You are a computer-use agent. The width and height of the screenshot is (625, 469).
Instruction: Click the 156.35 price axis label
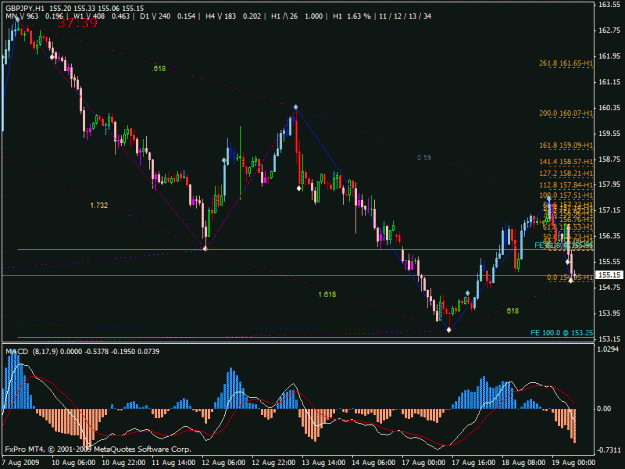click(609, 236)
